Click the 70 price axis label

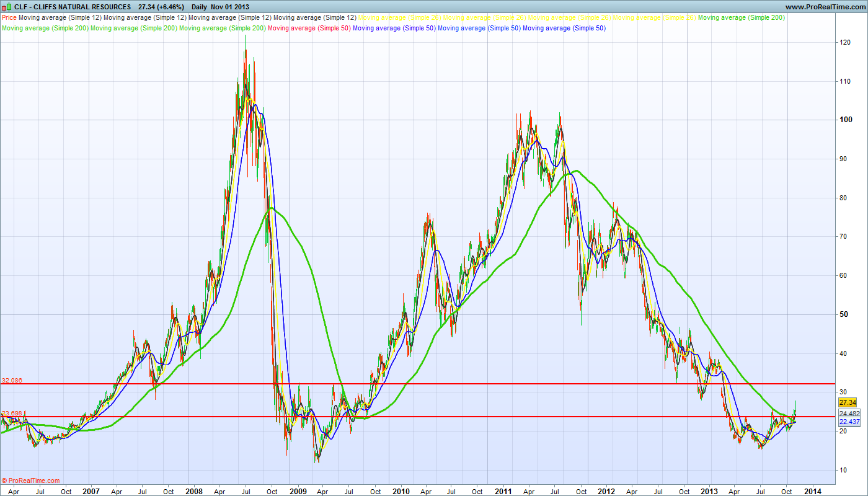coord(843,237)
